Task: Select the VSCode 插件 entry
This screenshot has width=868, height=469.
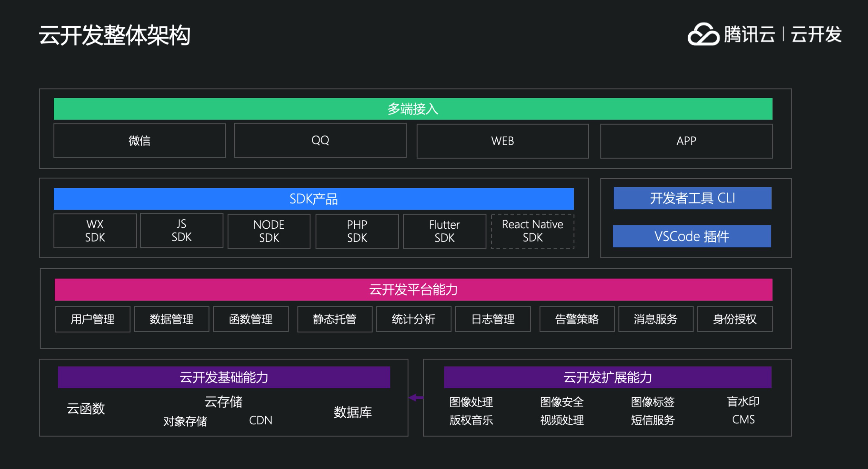Action: [692, 236]
